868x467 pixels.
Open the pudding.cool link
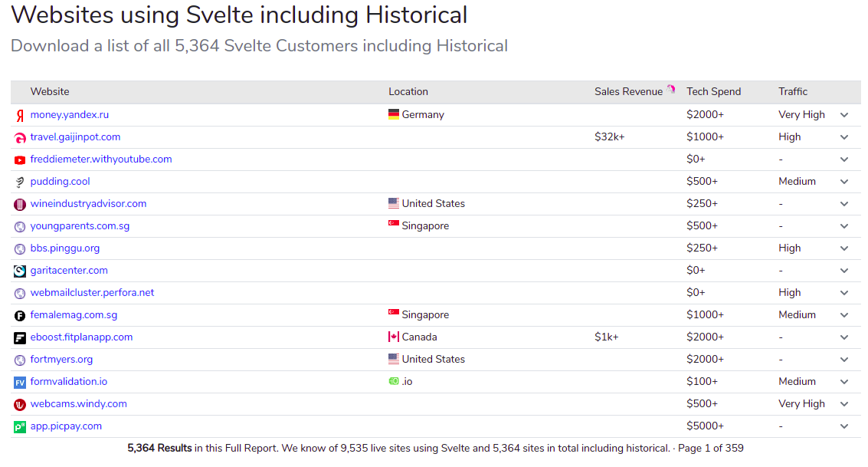60,182
